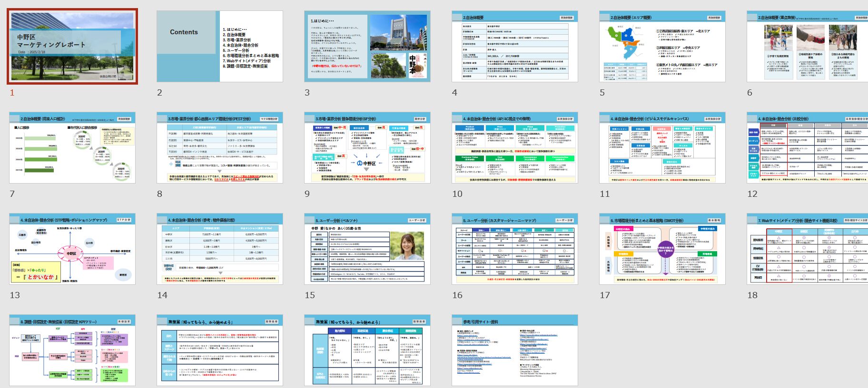Select slide 13 STP positioning map thumbnail
The image size is (868, 388).
click(72, 249)
